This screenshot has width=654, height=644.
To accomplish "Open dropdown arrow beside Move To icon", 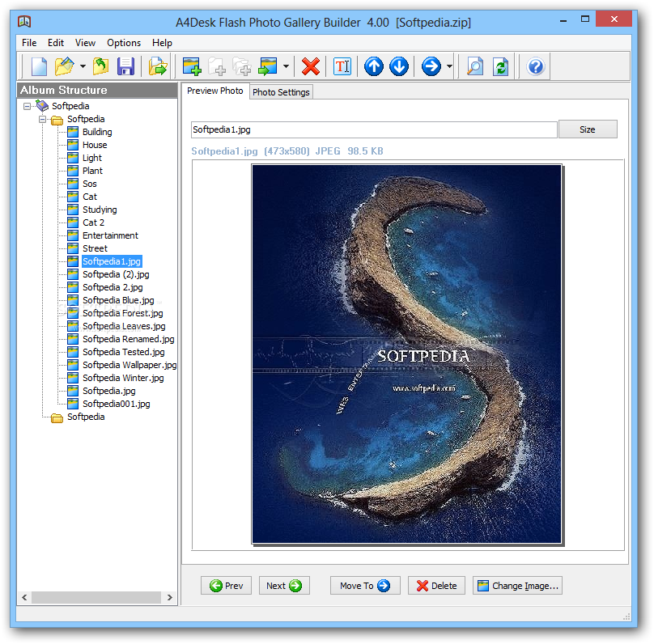I will [x=449, y=66].
